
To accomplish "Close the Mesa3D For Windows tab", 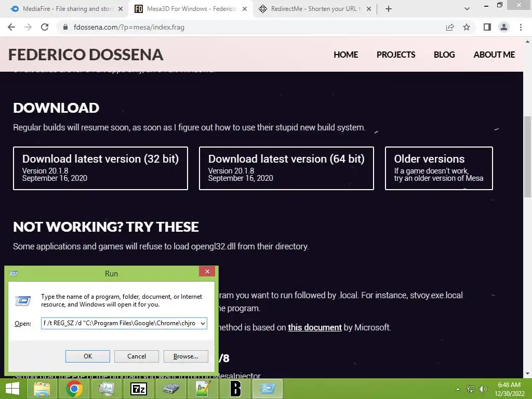I will coord(245,9).
